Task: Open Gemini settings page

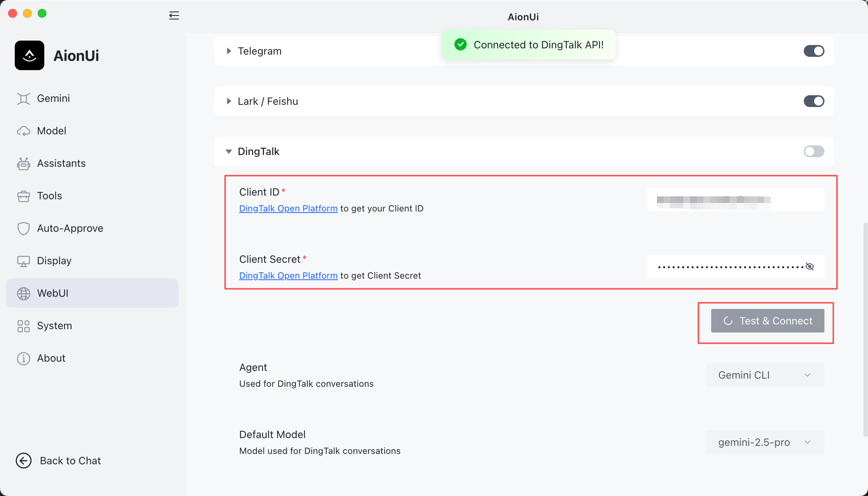Action: [92, 98]
